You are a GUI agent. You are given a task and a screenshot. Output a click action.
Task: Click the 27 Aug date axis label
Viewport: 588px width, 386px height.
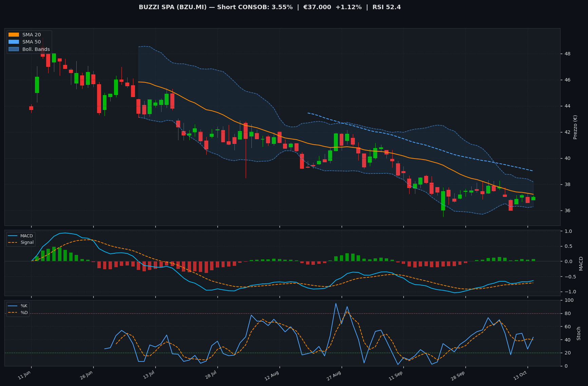click(335, 375)
